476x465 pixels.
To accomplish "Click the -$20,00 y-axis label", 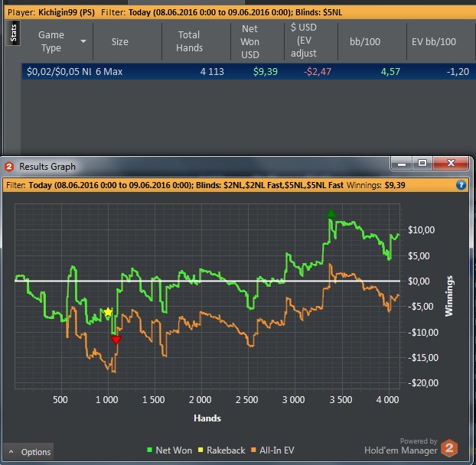I will tap(423, 383).
